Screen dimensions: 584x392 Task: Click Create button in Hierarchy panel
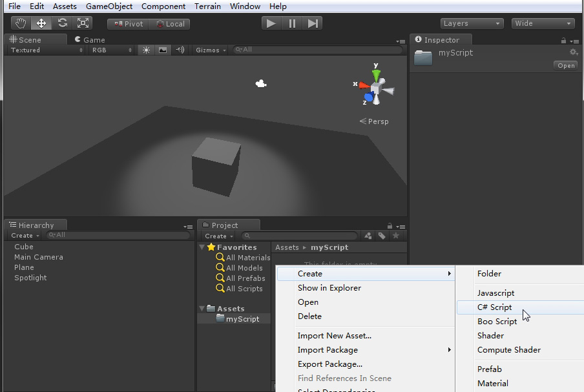pyautogui.click(x=25, y=236)
